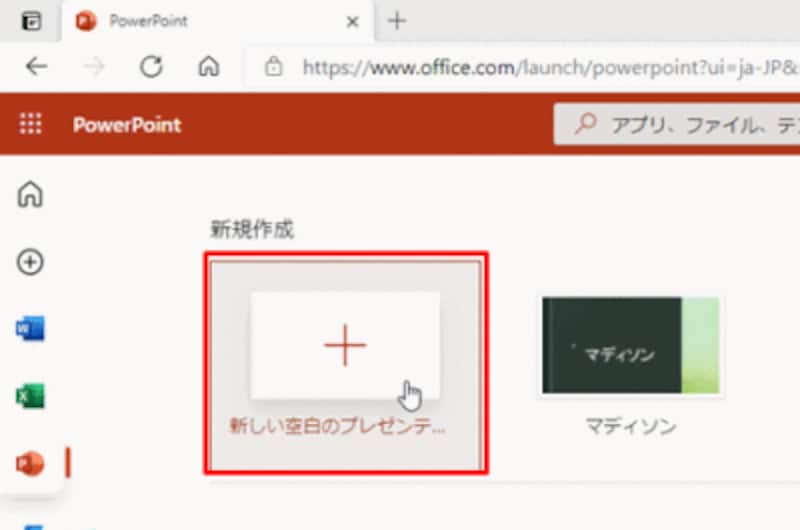The height and width of the screenshot is (530, 800).
Task: Open the マディソン template thumbnail
Action: 631,345
